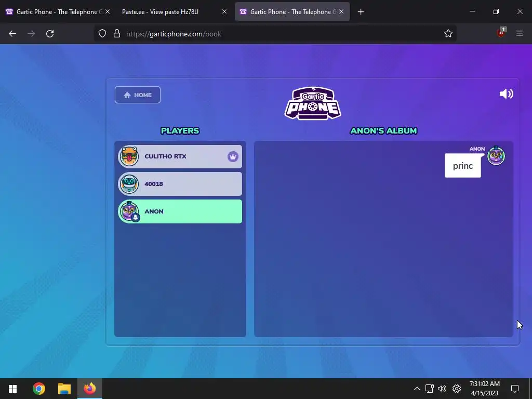Viewport: 532px width, 399px height.
Task: Open a new tab with plus button
Action: coord(361,12)
